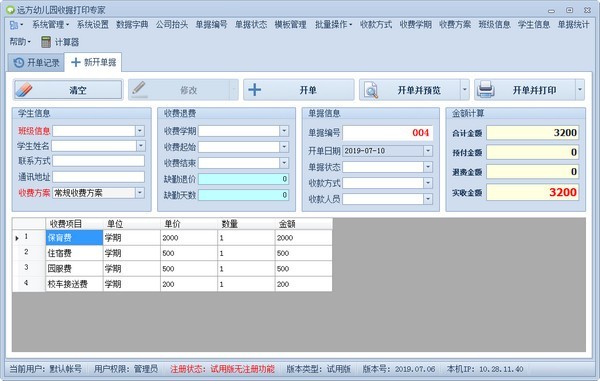Select 园服费 cell in table
Screen dimensions: 600x381
point(74,269)
